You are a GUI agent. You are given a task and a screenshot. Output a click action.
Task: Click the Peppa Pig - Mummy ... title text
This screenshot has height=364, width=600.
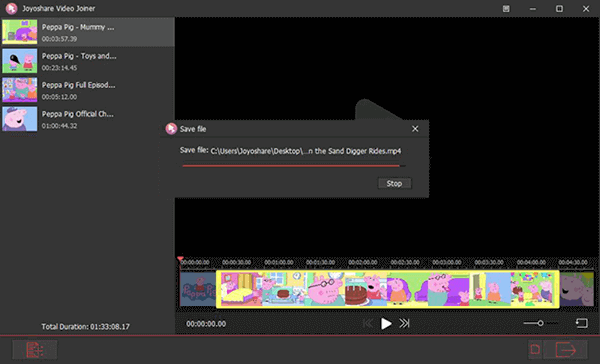pos(78,27)
